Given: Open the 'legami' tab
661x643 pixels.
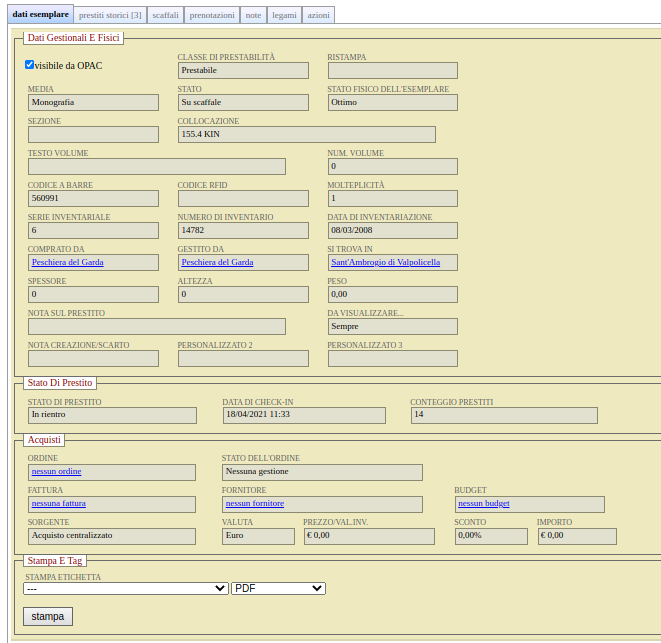Looking at the screenshot, I should tap(283, 15).
